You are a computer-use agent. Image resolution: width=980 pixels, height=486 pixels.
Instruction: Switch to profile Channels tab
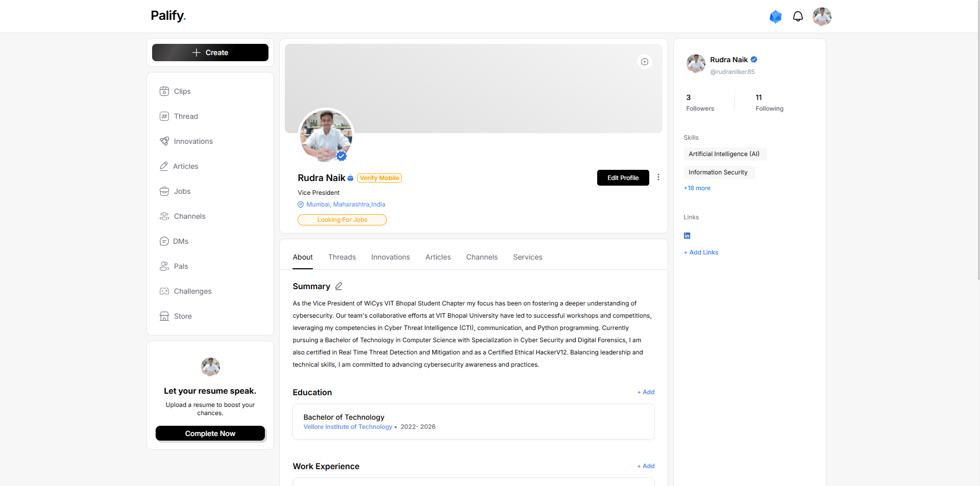(482, 257)
